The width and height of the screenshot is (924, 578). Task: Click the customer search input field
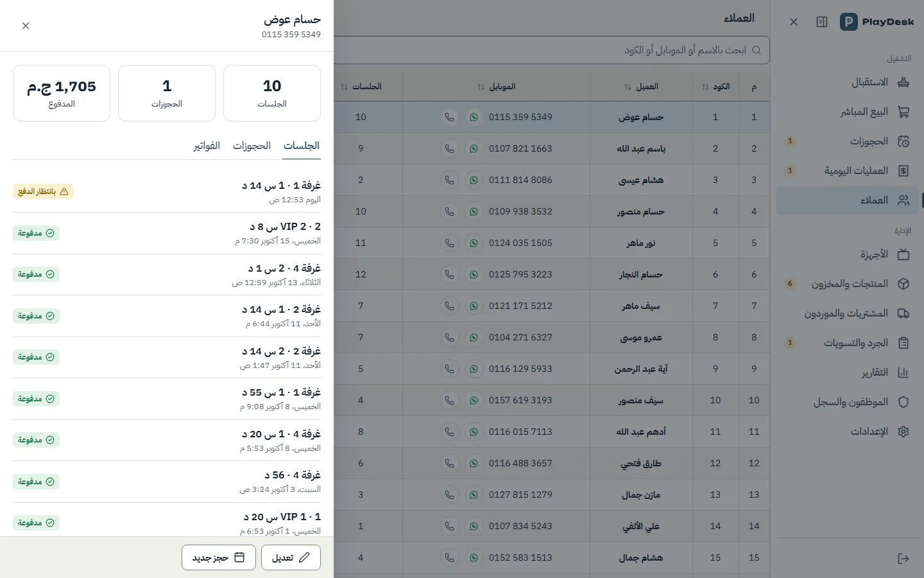click(552, 50)
